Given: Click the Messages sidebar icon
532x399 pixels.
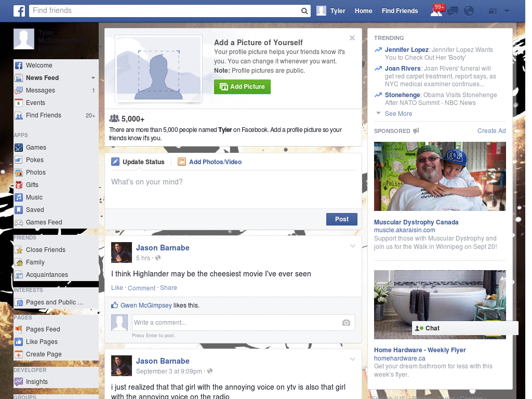Looking at the screenshot, I should (19, 90).
